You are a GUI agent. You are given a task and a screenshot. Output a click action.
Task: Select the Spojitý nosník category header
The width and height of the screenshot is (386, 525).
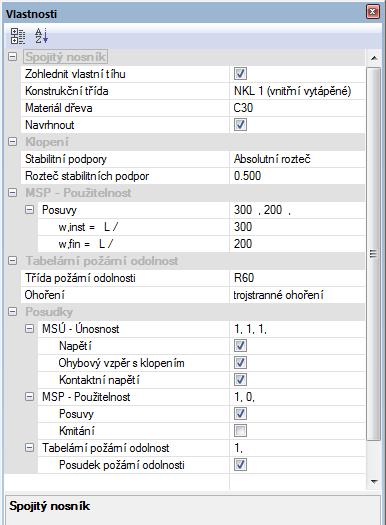[x=66, y=57]
